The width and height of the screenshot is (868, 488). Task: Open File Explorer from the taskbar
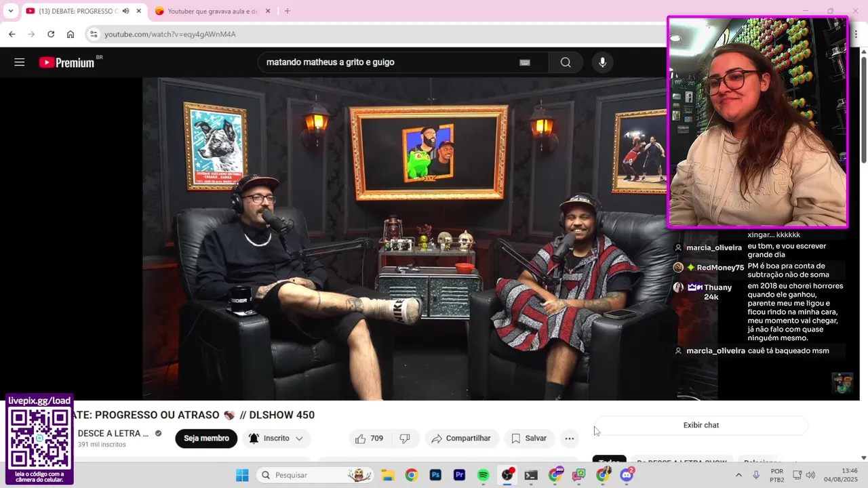click(387, 475)
